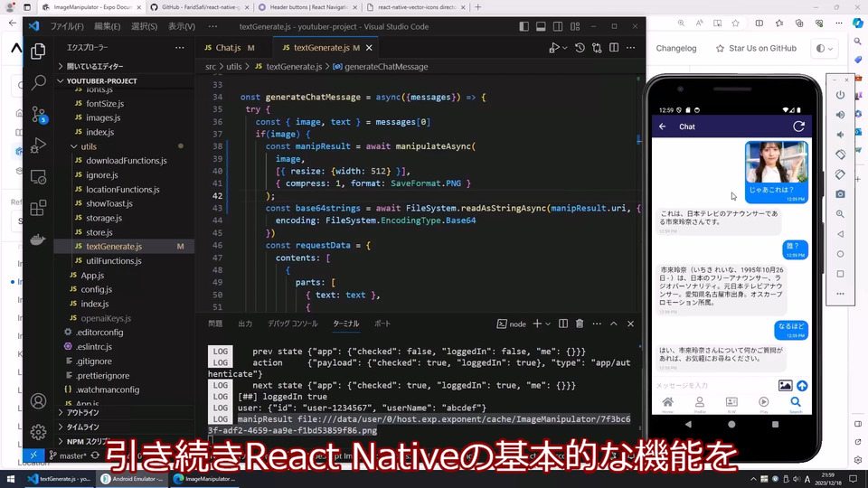Click the message input field in chat
The width and height of the screenshot is (868, 488).
[x=715, y=386]
